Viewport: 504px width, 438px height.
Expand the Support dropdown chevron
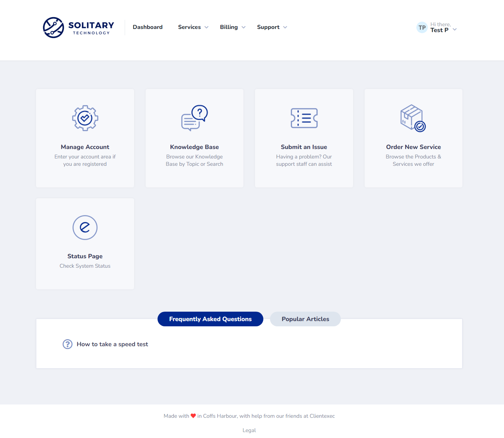pyautogui.click(x=285, y=27)
